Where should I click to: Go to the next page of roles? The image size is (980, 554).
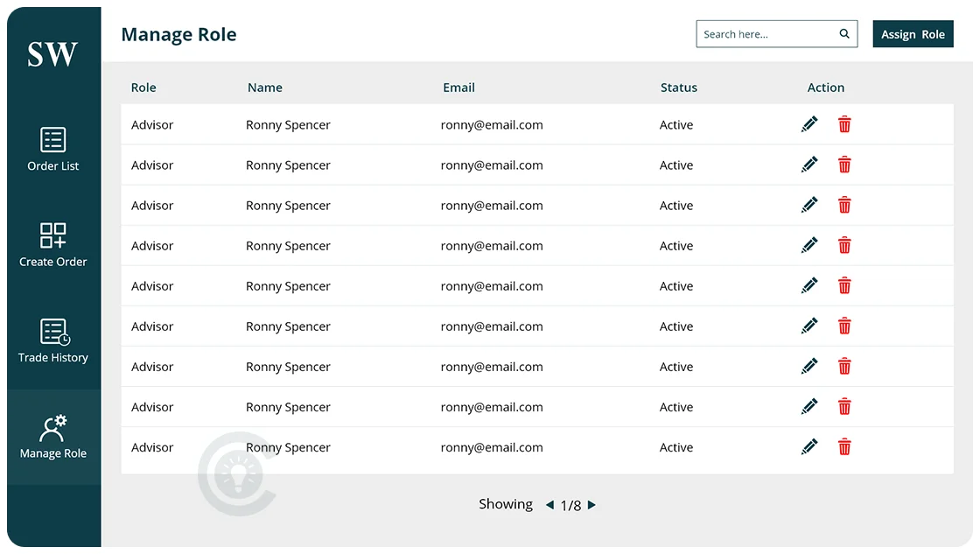(591, 505)
